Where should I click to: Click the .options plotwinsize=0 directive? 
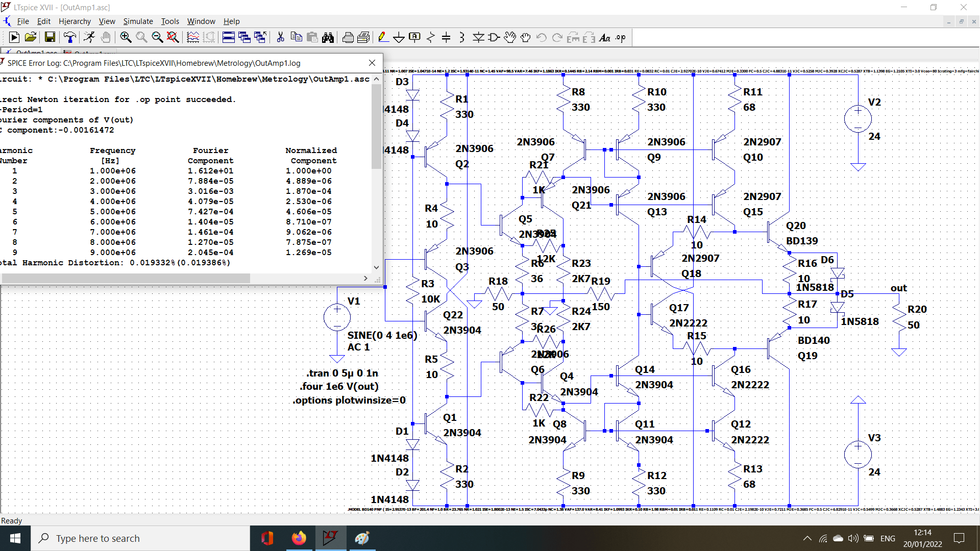click(x=349, y=400)
